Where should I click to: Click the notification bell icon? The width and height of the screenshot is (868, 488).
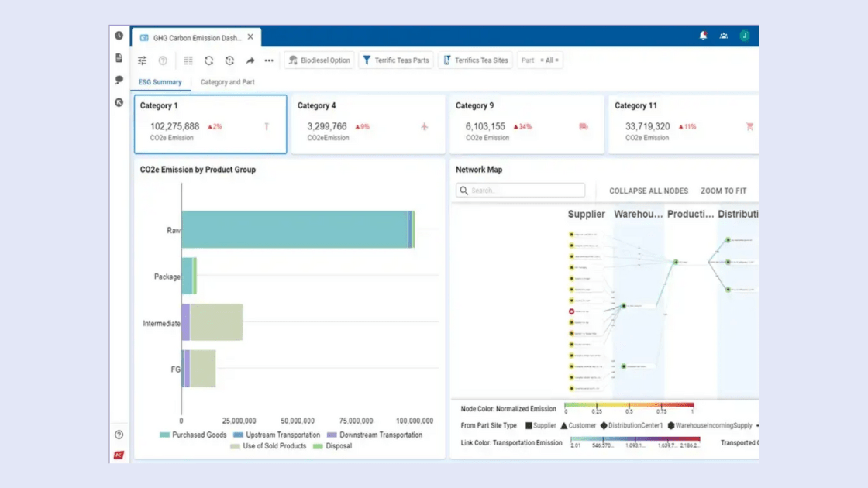click(703, 36)
